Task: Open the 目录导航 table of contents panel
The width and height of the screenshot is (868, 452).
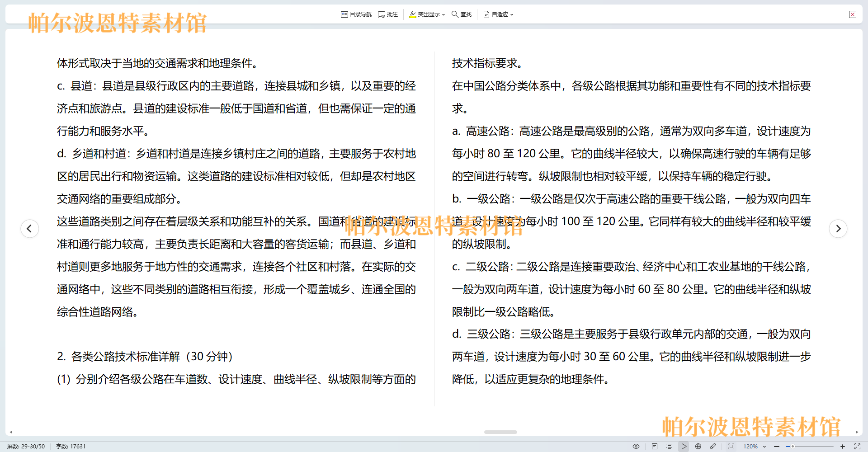Action: pyautogui.click(x=356, y=14)
